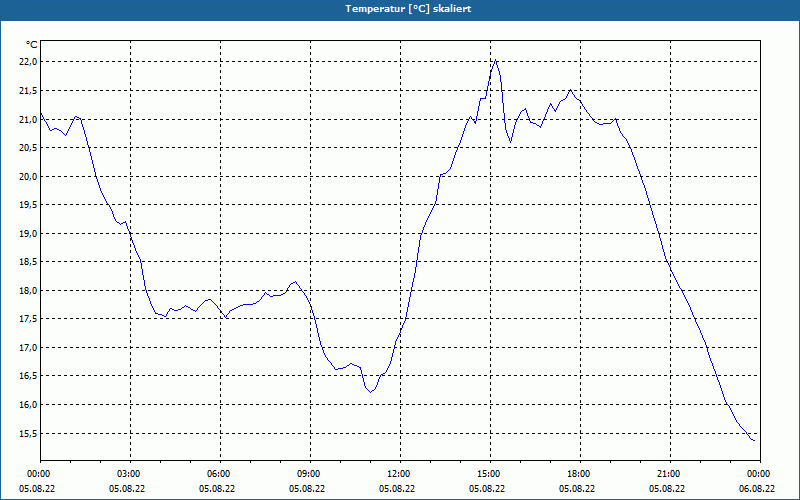Click the 09:00 time label
Image resolution: width=800 pixels, height=500 pixels.
click(x=310, y=474)
